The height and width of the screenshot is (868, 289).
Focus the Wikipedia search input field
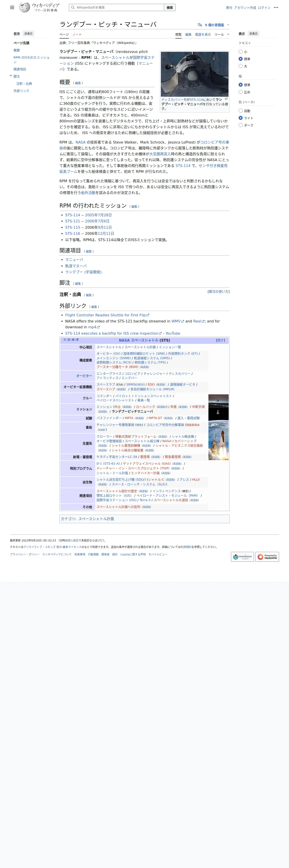pos(117,7)
